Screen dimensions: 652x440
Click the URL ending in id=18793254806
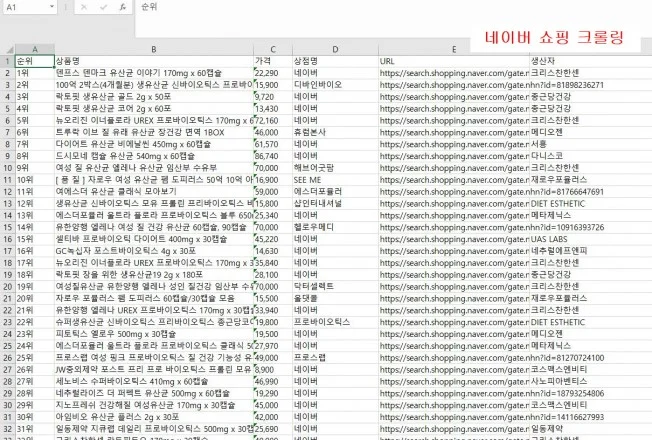point(491,393)
